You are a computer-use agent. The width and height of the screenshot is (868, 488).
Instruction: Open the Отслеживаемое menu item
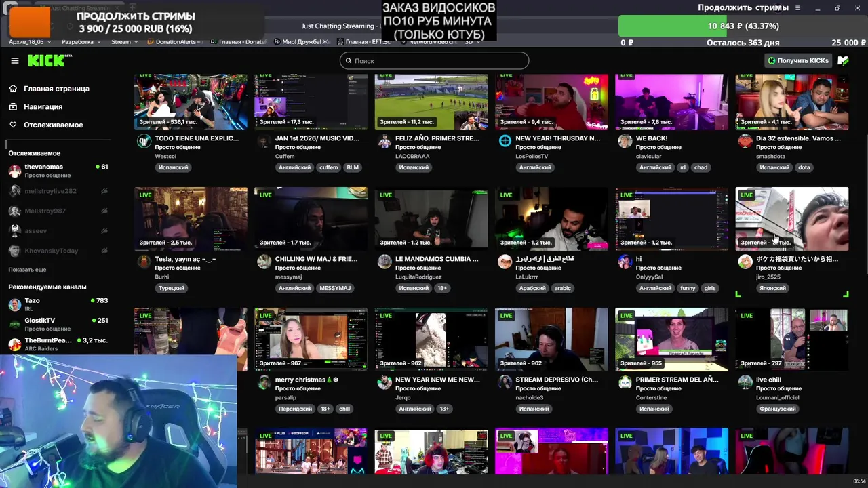[54, 125]
